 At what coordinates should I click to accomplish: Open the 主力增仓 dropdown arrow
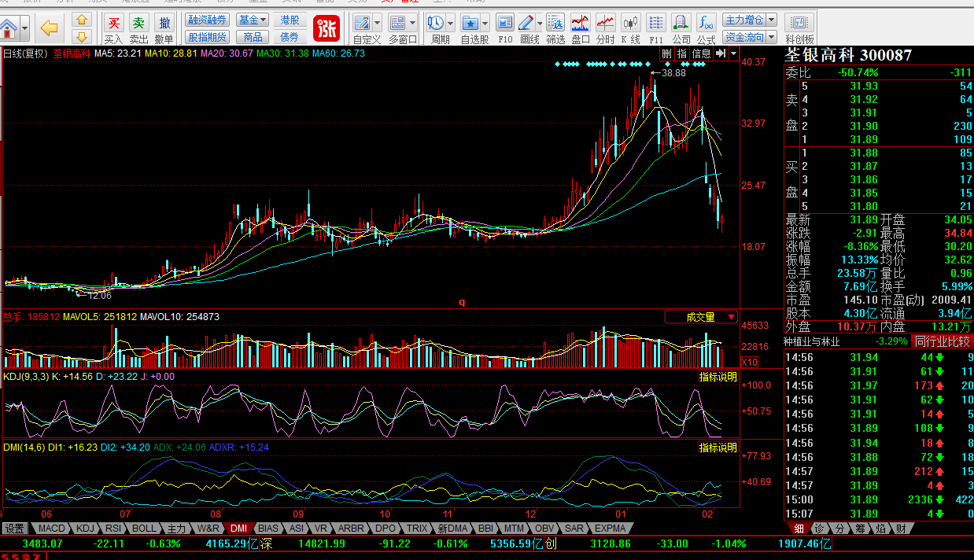771,20
